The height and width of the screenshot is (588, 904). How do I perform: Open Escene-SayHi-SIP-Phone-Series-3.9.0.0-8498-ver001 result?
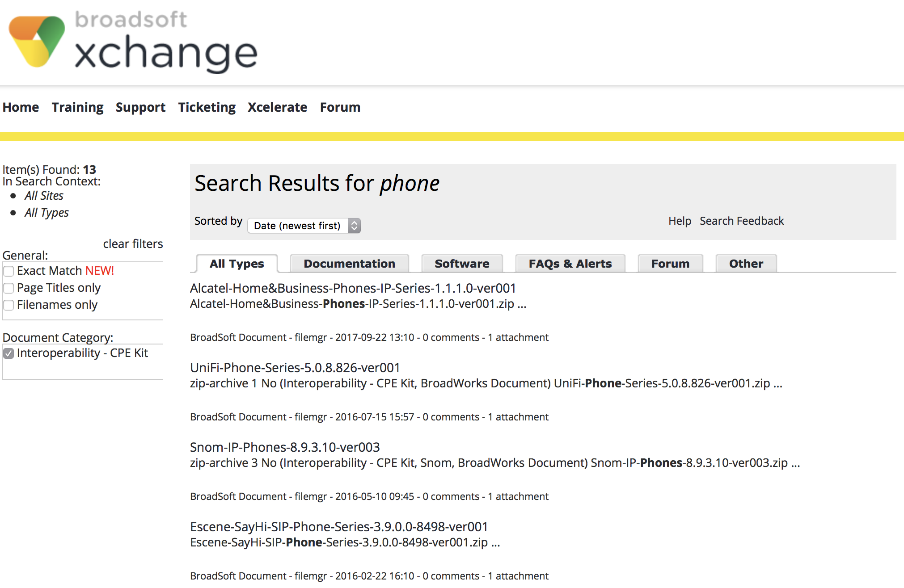[x=339, y=527]
